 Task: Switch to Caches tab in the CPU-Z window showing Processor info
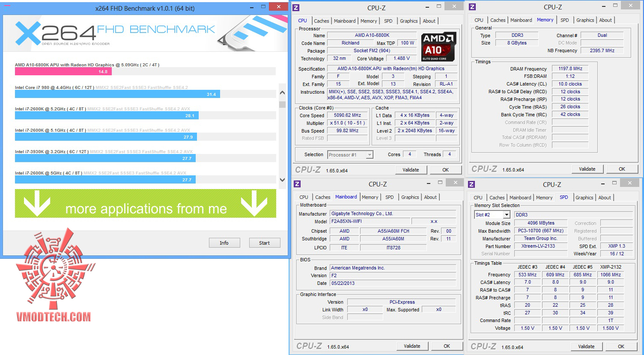[321, 21]
